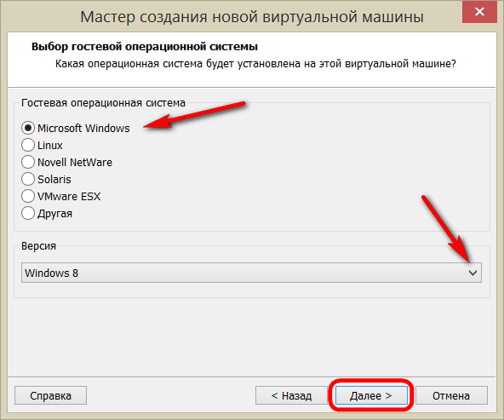
Task: Click the question text under the heading
Action: click(255, 64)
